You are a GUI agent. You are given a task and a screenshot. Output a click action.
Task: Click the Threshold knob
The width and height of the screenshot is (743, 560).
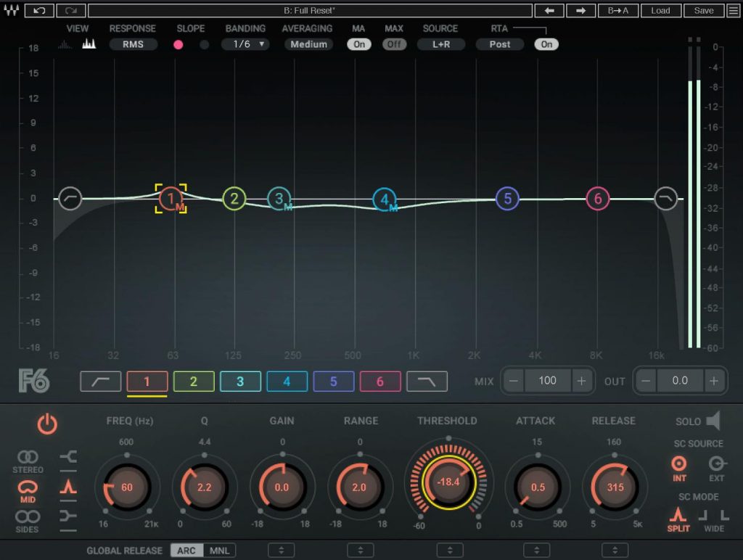[448, 482]
